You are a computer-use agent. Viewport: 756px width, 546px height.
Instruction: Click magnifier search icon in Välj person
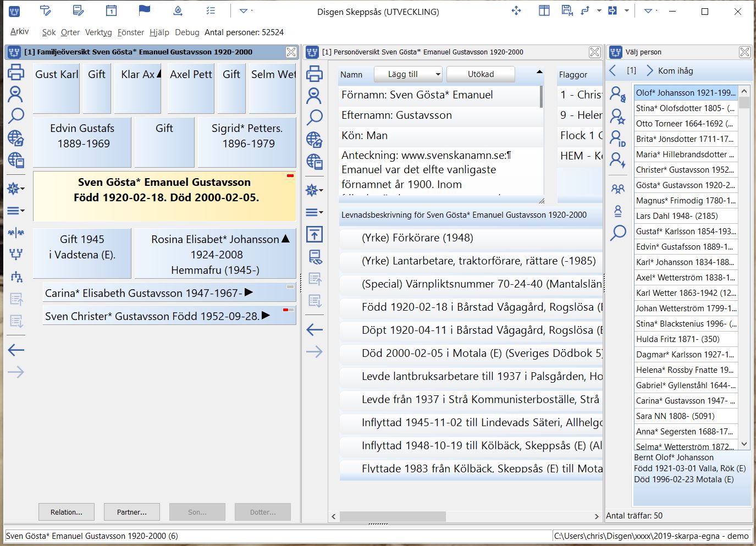618,233
